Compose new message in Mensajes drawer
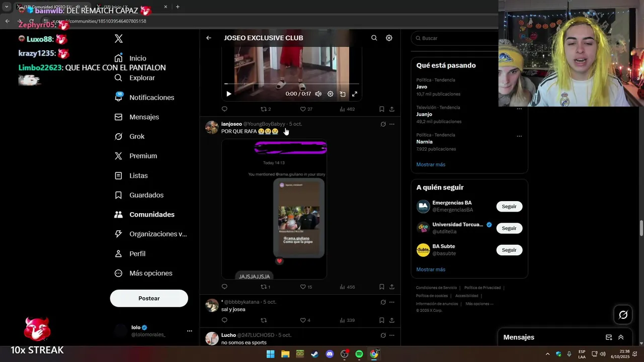Viewport: 644px width, 362px height. pos(609,337)
